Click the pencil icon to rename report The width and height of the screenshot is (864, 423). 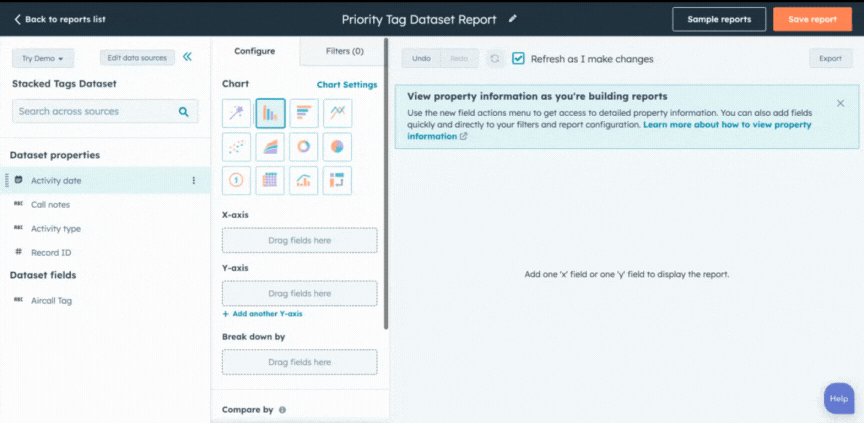pyautogui.click(x=513, y=19)
